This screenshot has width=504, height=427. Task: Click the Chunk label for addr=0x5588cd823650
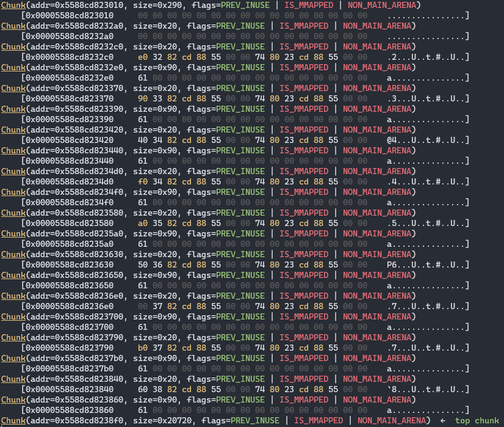(x=13, y=275)
